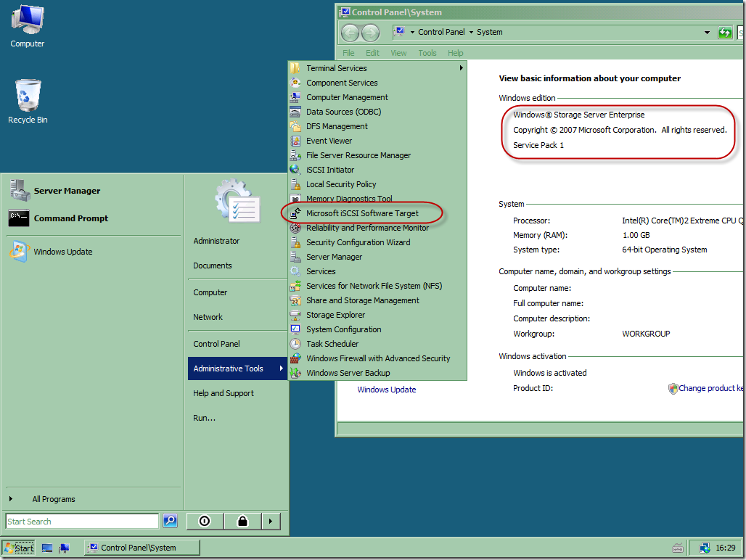Viewport: 746px width, 560px height.
Task: Open the File menu
Action: click(x=348, y=53)
